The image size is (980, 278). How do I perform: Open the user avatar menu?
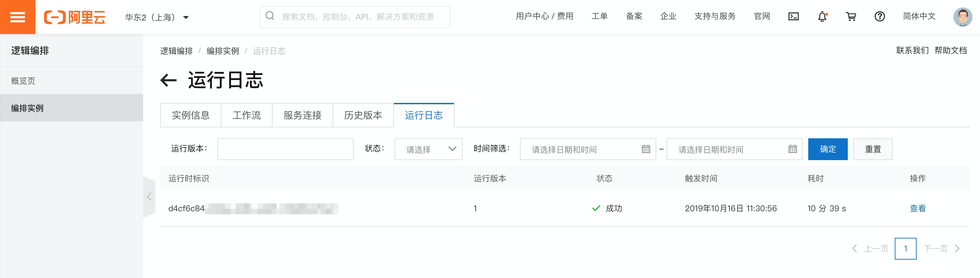click(963, 17)
